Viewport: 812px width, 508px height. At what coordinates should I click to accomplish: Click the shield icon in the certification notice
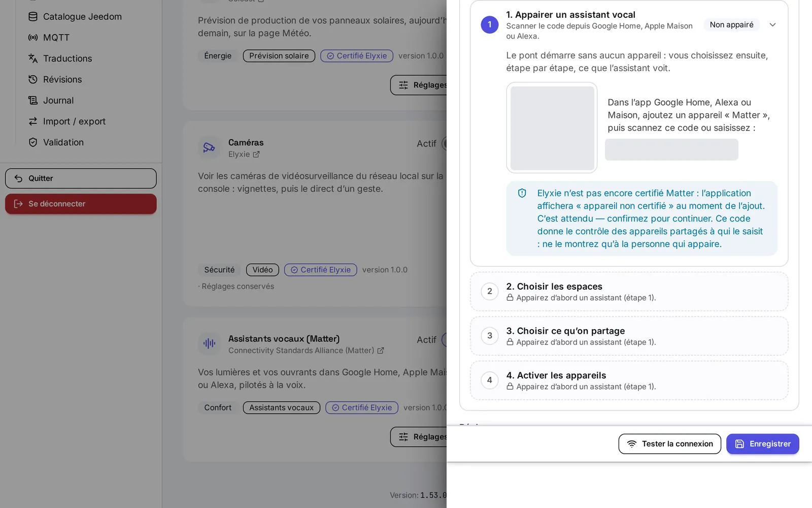(x=522, y=193)
